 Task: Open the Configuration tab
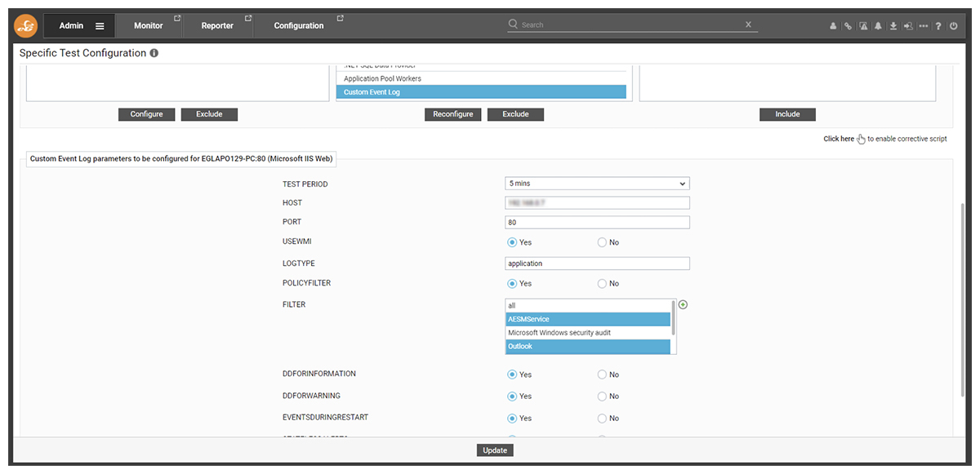(299, 26)
